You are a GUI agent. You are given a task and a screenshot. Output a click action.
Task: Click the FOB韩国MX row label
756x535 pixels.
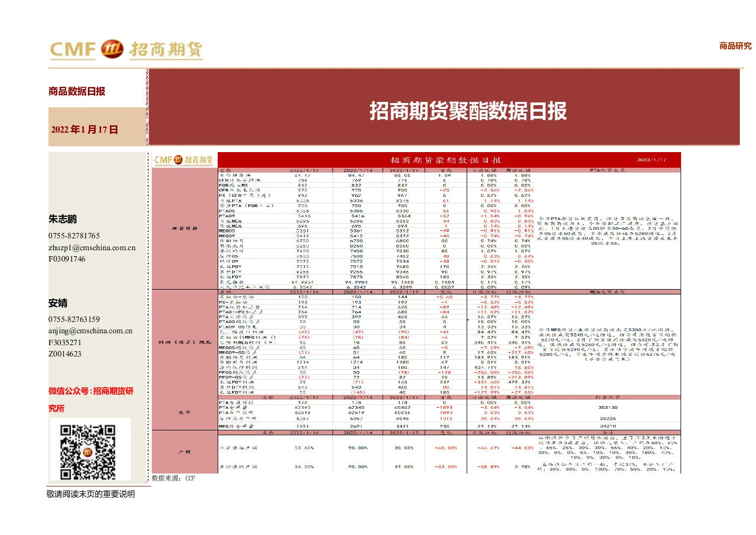pos(233,185)
